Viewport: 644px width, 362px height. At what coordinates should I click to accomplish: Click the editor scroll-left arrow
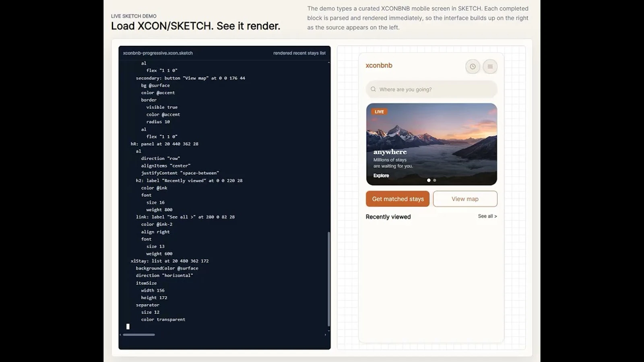click(x=120, y=335)
